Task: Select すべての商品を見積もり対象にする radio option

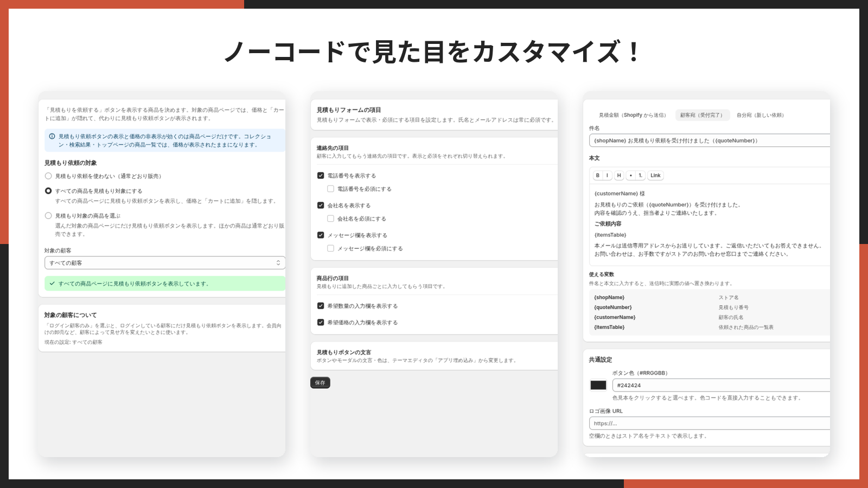Action: pos(48,191)
